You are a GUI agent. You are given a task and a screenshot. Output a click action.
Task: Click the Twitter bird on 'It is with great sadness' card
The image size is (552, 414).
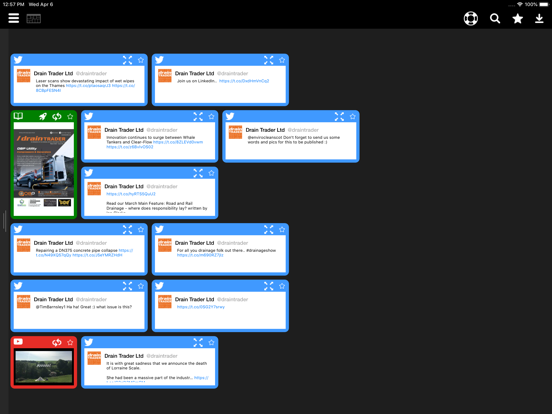click(x=89, y=342)
